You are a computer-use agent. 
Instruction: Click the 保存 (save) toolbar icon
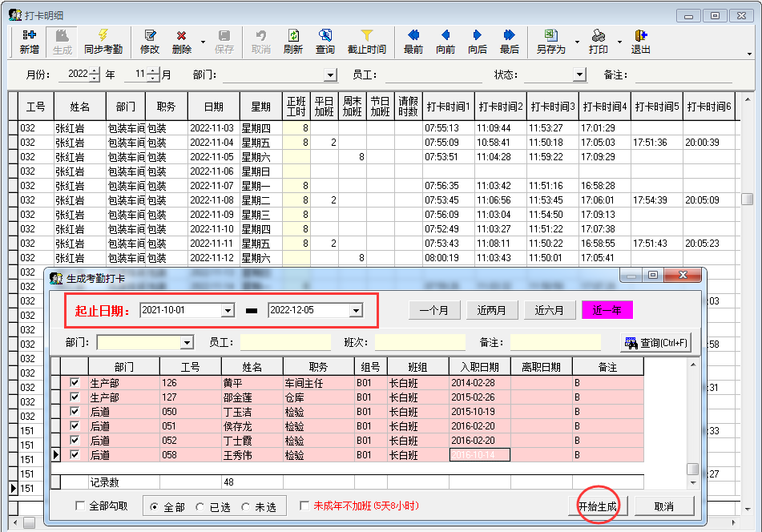(x=224, y=42)
